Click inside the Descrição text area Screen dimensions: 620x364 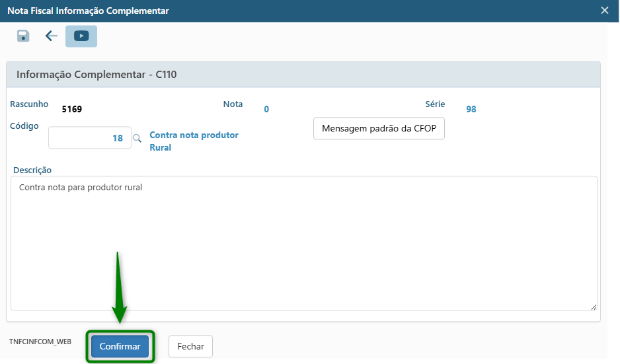coord(304,244)
